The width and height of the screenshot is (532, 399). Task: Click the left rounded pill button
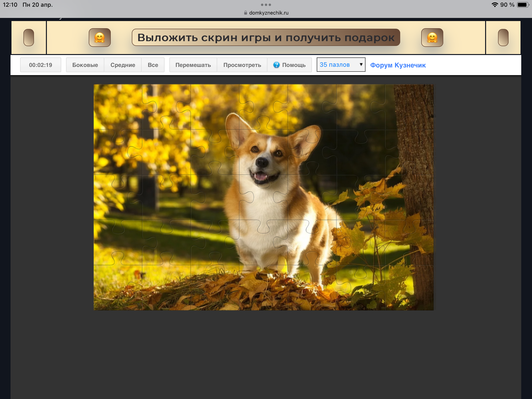tap(29, 38)
